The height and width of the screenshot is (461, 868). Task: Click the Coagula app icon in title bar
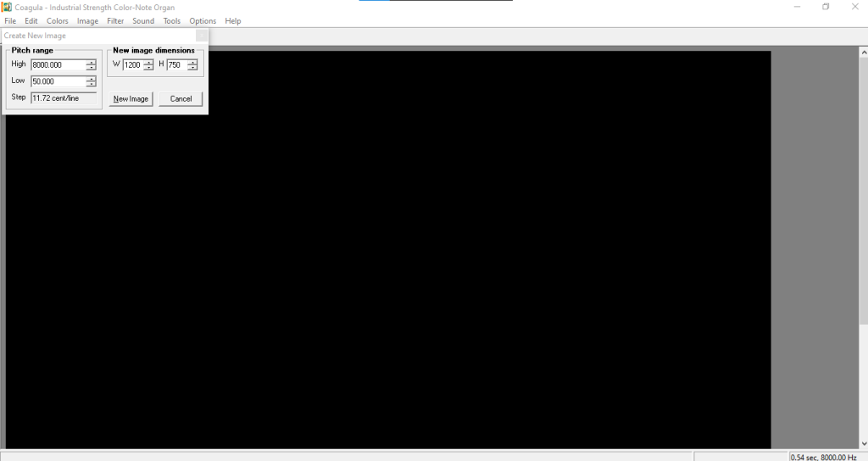click(x=7, y=7)
